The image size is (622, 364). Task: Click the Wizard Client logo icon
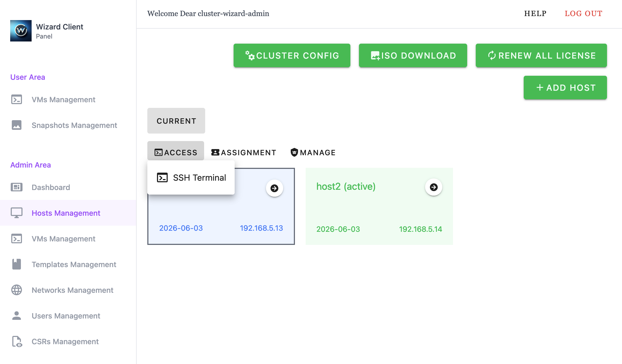pos(21,31)
